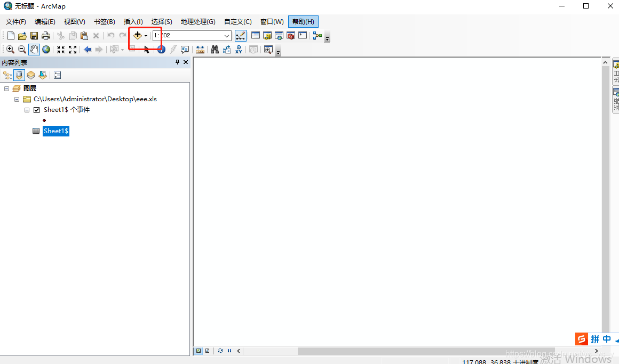The height and width of the screenshot is (364, 619).
Task: Create a new map document
Action: (11, 36)
